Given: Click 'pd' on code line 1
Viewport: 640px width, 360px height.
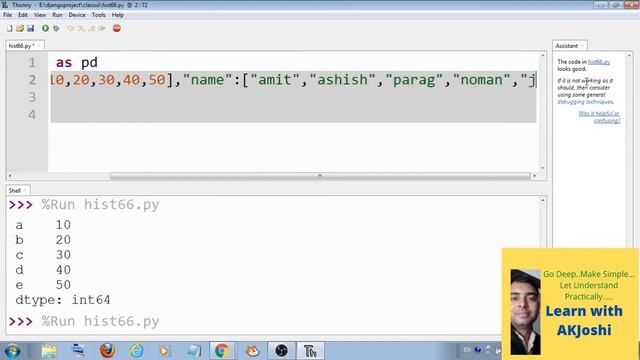Looking at the screenshot, I should pos(89,63).
